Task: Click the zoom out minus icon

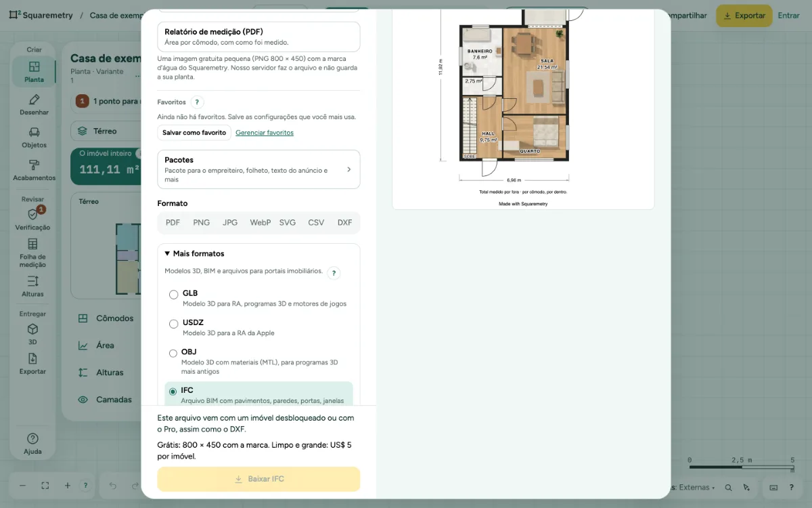Action: 22,486
